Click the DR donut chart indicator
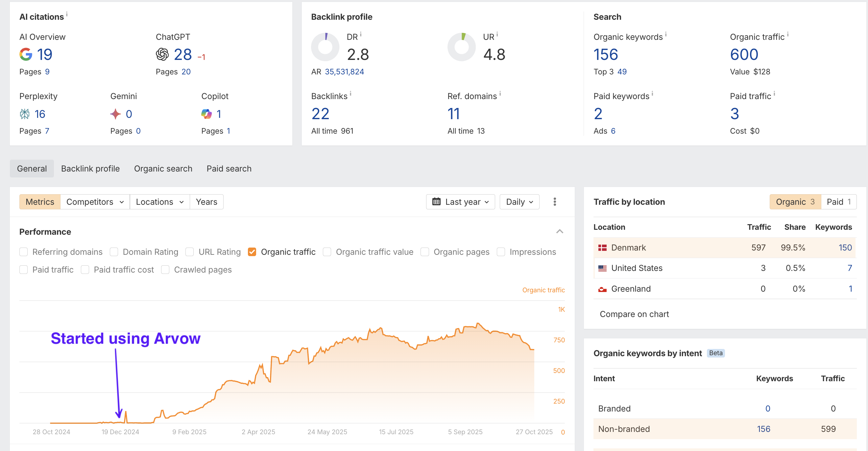 pyautogui.click(x=325, y=47)
